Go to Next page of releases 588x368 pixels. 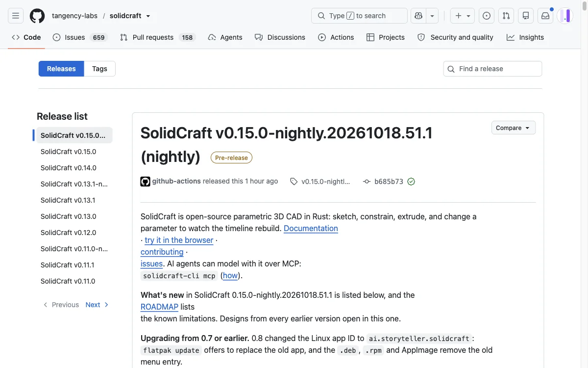coord(97,305)
